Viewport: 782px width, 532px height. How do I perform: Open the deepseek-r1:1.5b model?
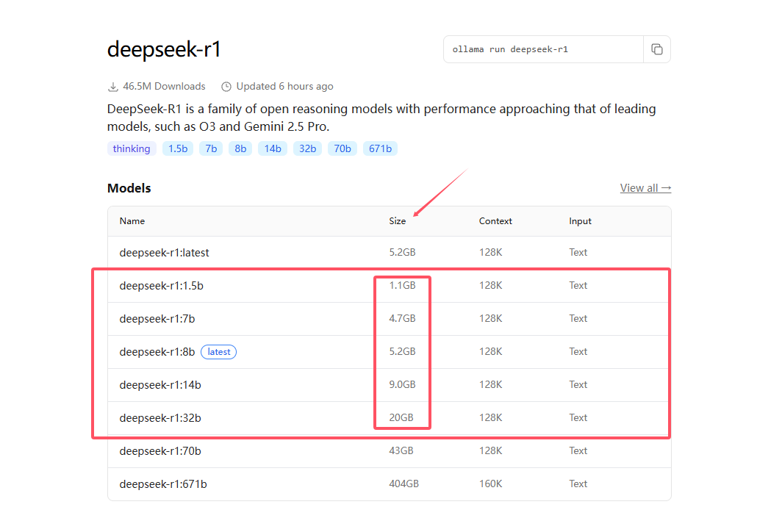coord(161,286)
